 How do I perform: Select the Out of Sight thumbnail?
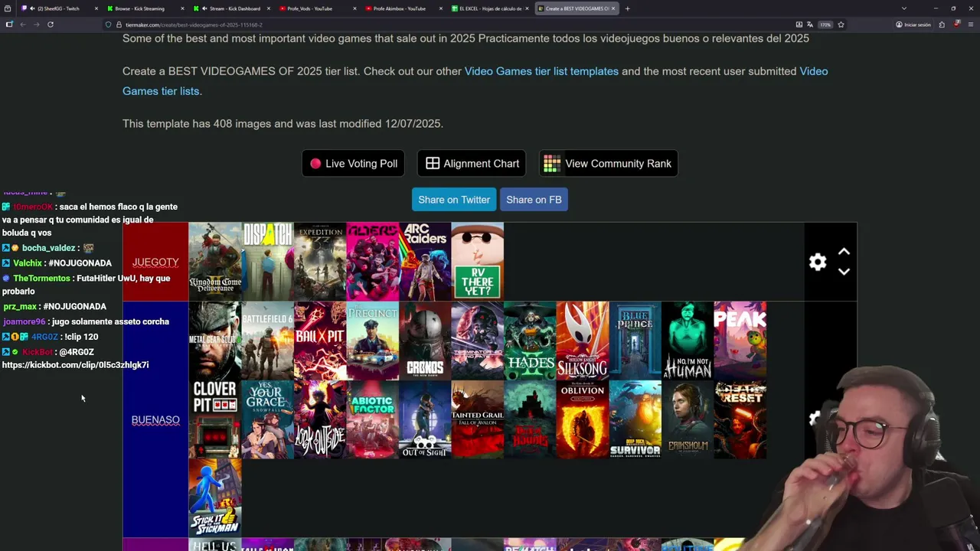[x=425, y=419]
